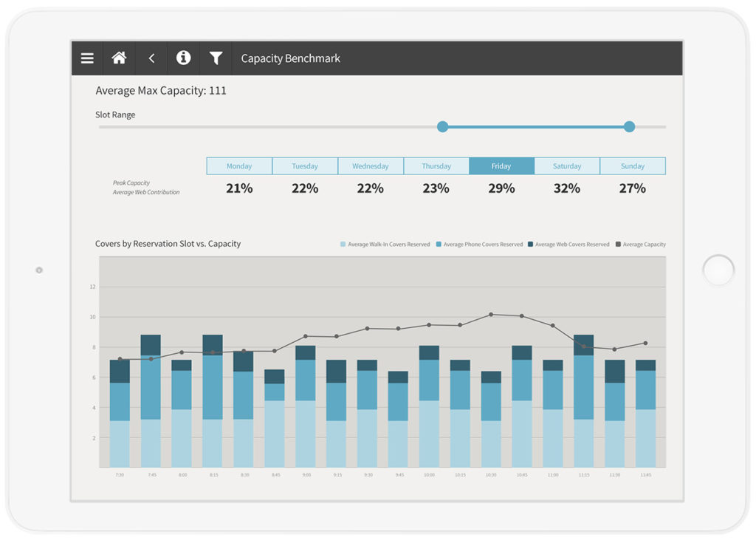Click the 10:30 capacity line point
756x543 pixels.
pos(491,315)
